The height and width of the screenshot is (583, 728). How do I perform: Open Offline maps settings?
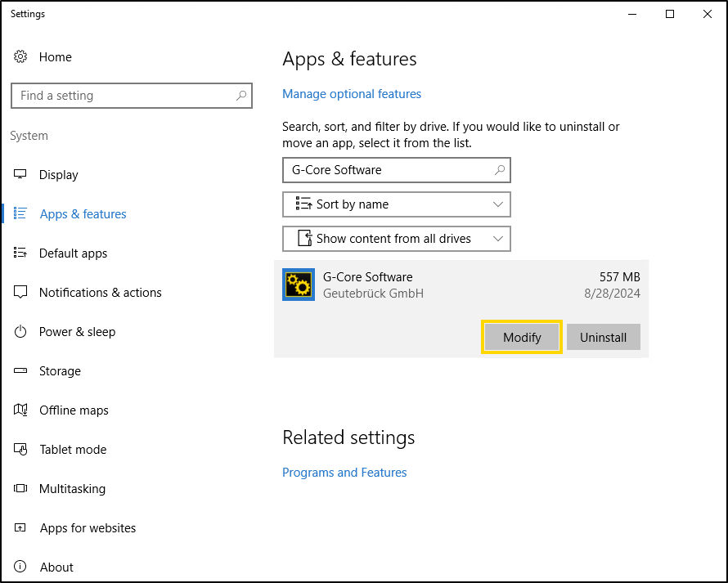click(74, 410)
